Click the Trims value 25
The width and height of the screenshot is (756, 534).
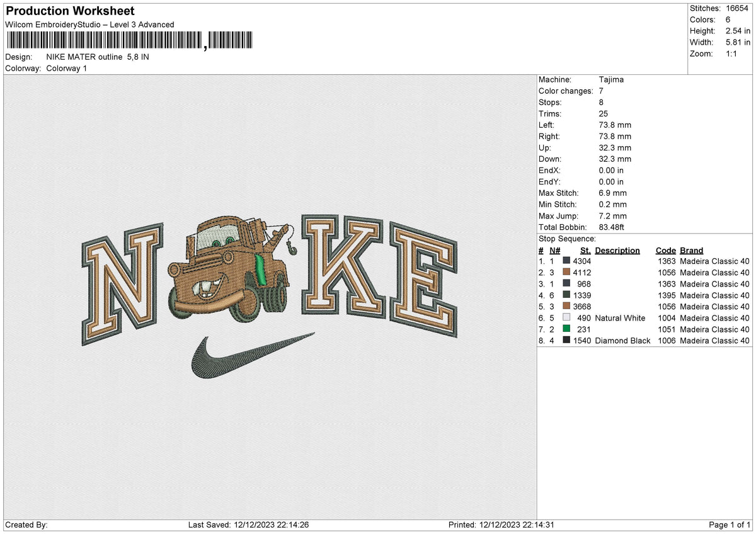tap(604, 114)
